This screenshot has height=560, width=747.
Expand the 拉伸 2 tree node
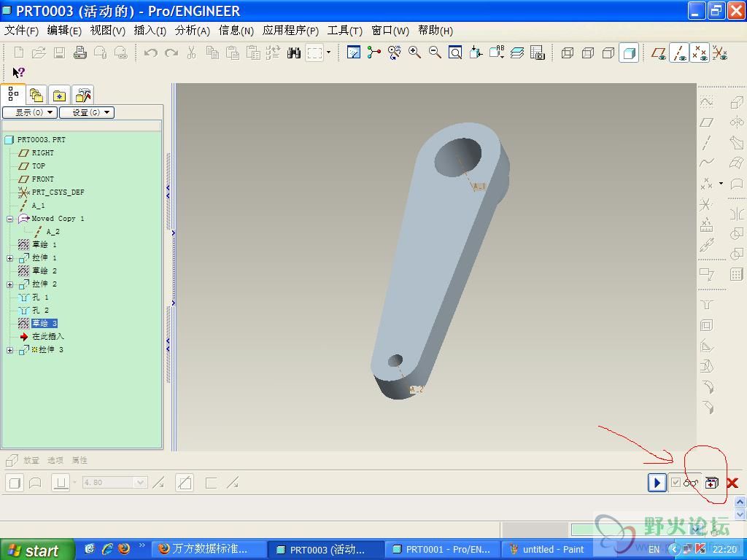[9, 284]
